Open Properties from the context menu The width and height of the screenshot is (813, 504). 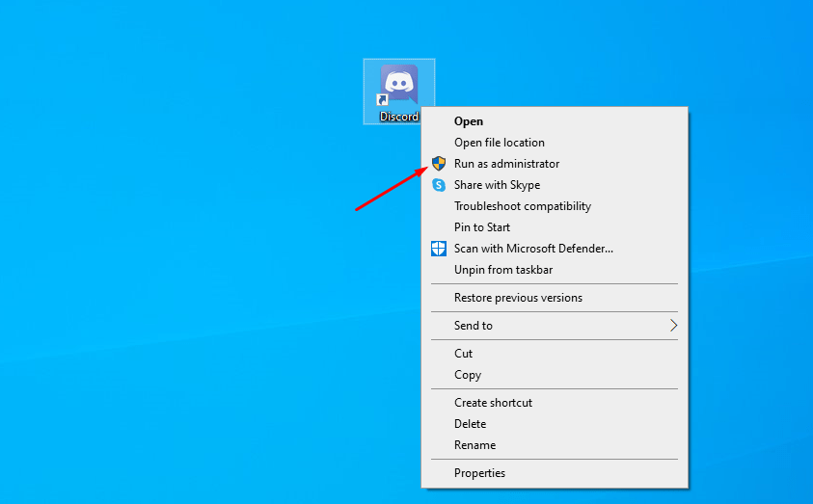pyautogui.click(x=555, y=473)
